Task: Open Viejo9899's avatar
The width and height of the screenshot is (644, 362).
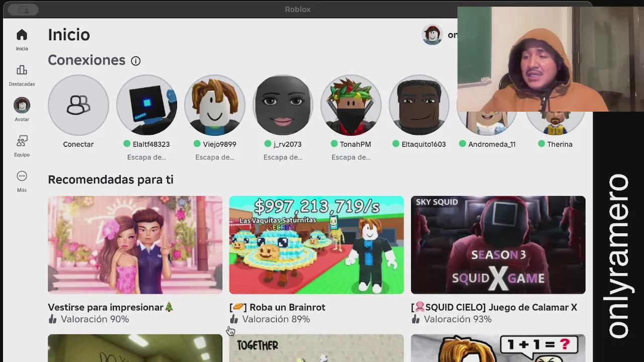Action: pyautogui.click(x=215, y=105)
